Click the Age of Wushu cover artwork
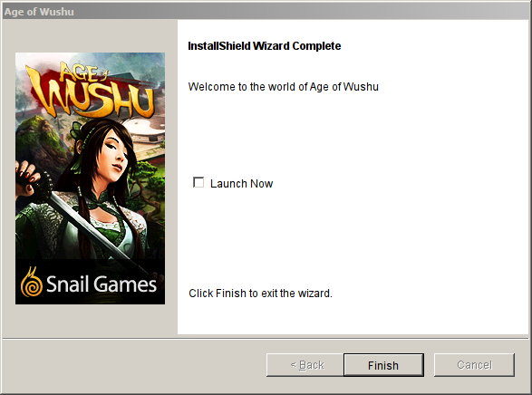 (x=91, y=178)
